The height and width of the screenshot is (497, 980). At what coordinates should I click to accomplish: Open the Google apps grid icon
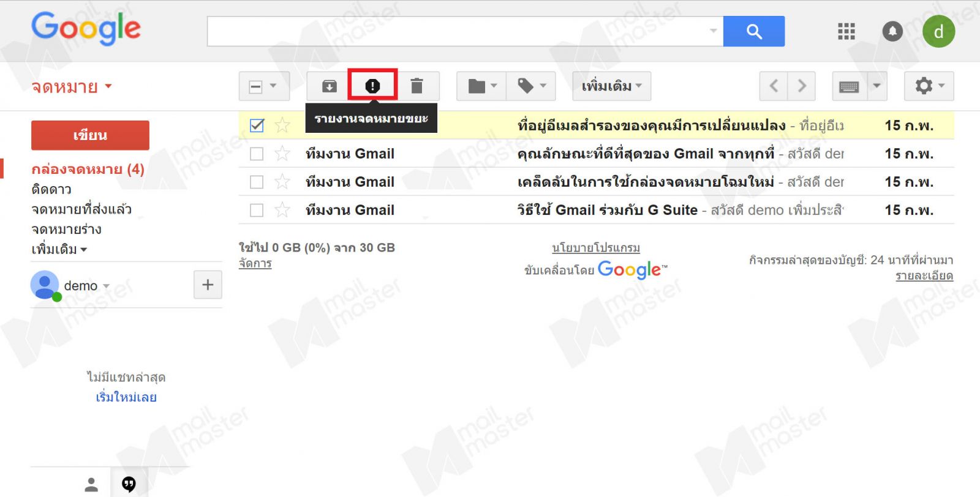pos(846,31)
